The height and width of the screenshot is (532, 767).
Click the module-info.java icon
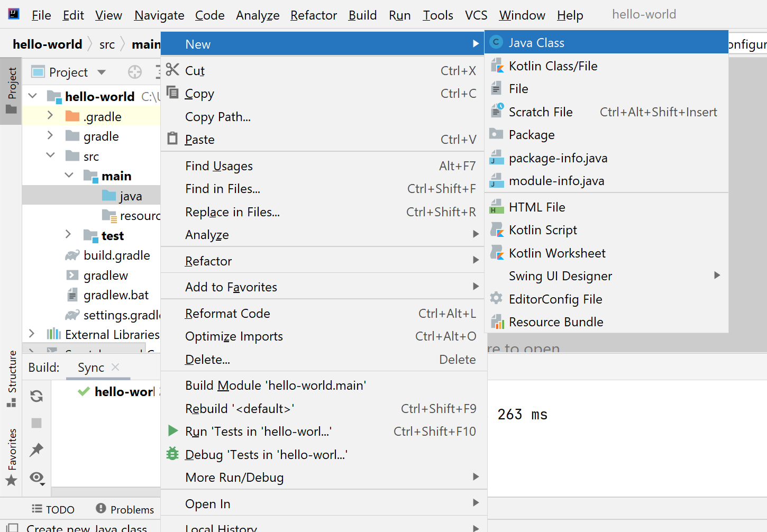pos(496,180)
